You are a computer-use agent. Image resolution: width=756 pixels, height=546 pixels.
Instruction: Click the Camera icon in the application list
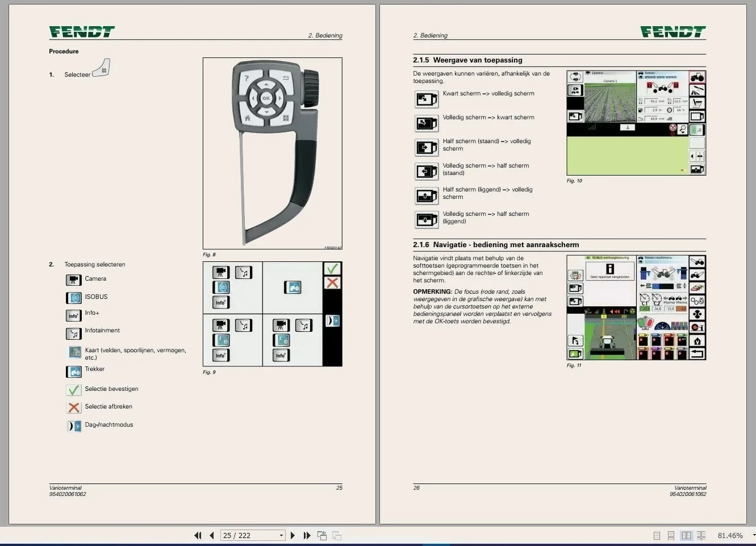(x=74, y=280)
